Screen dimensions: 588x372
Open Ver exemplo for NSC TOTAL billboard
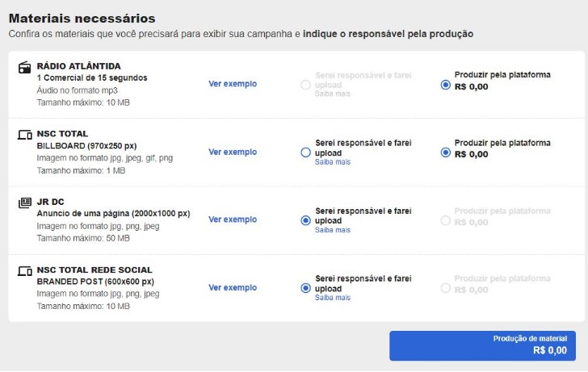click(x=233, y=152)
